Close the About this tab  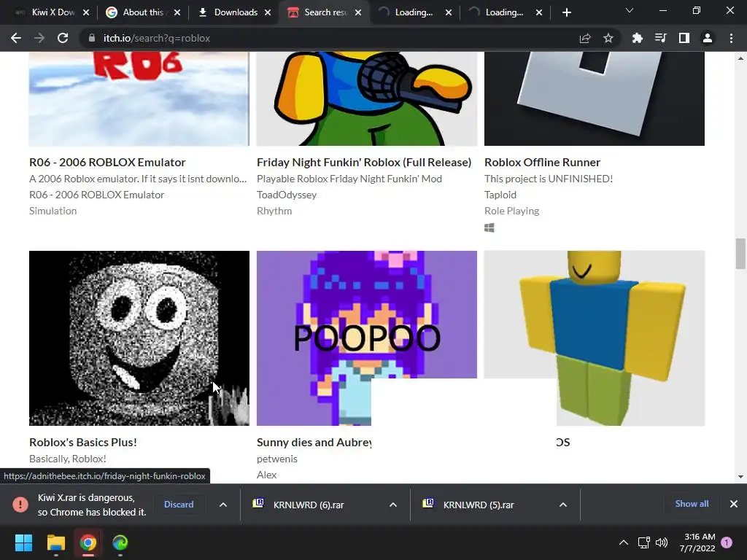pos(177,13)
